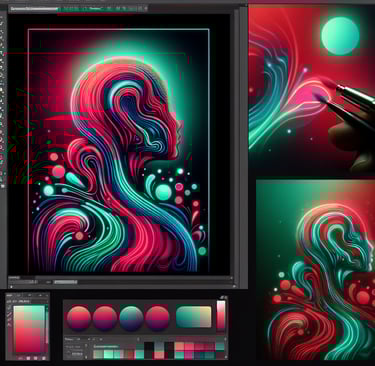
Task: Click the small icon atop the pink gradient strip
Action: point(223,297)
